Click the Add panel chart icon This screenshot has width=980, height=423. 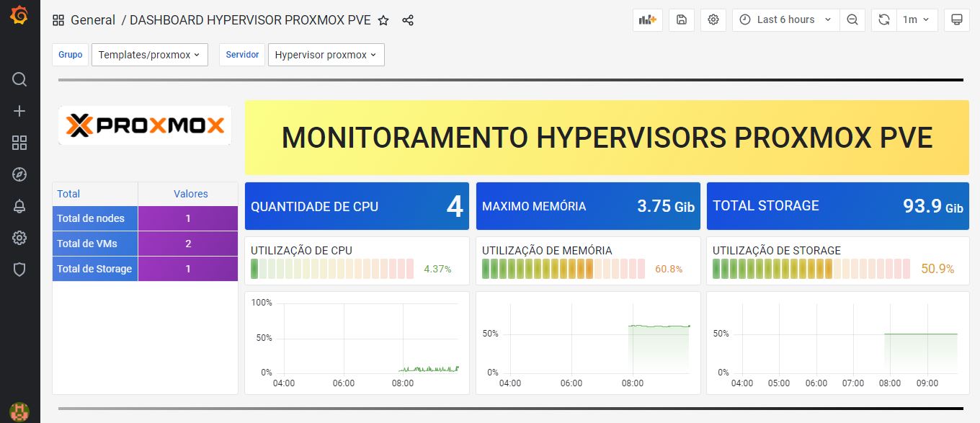[x=647, y=20]
